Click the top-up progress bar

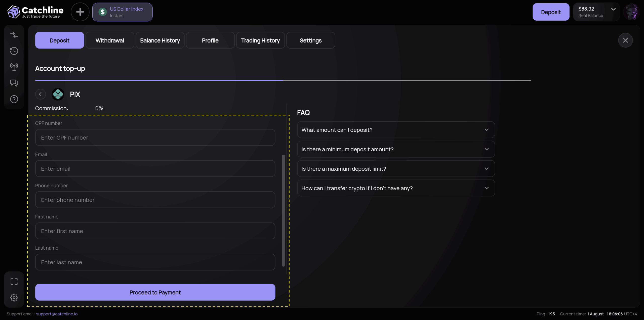click(x=283, y=80)
